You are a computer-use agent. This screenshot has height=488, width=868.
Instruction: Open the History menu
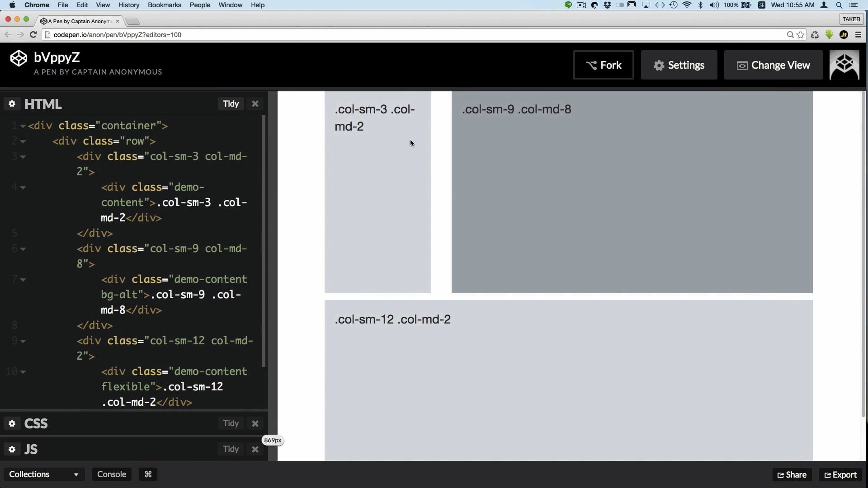128,5
